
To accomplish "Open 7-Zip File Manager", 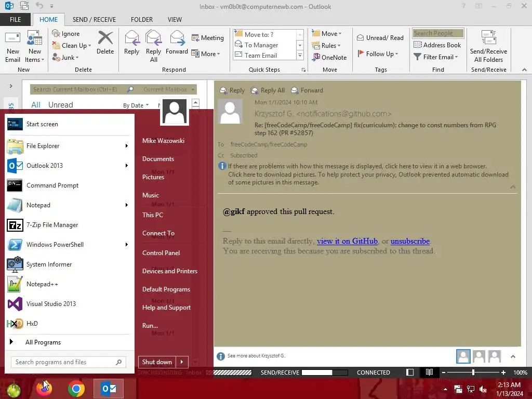I will click(69, 225).
